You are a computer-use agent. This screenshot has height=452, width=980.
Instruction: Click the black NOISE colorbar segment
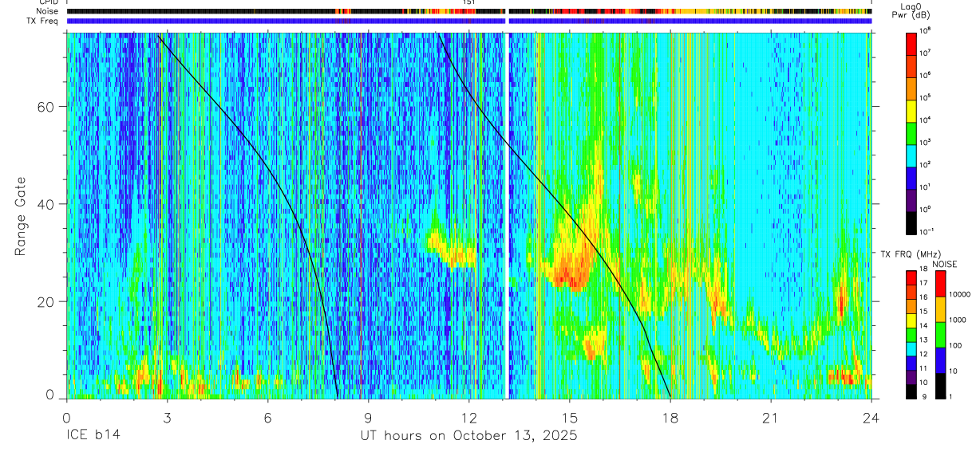point(940,386)
